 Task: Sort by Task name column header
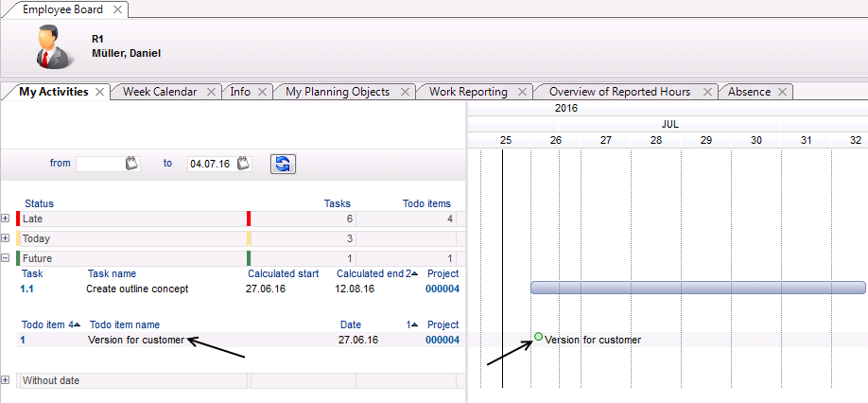click(x=112, y=273)
